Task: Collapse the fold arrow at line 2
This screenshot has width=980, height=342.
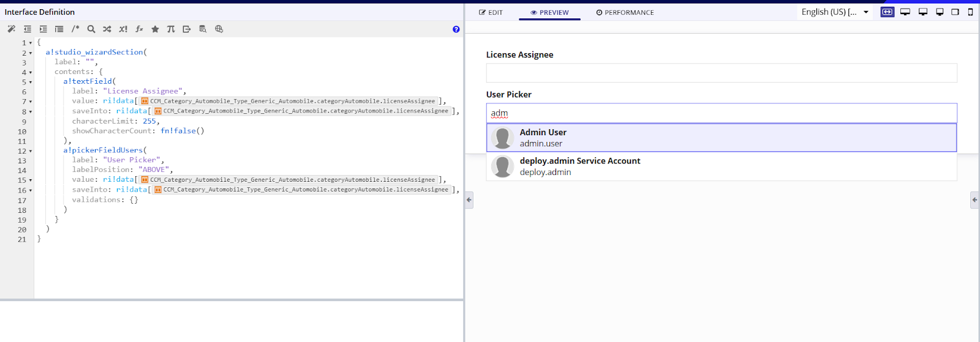Action: pyautogui.click(x=31, y=53)
